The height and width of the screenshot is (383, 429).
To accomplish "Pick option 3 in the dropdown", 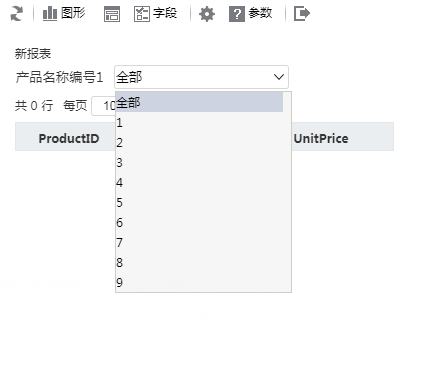I will click(x=199, y=162).
